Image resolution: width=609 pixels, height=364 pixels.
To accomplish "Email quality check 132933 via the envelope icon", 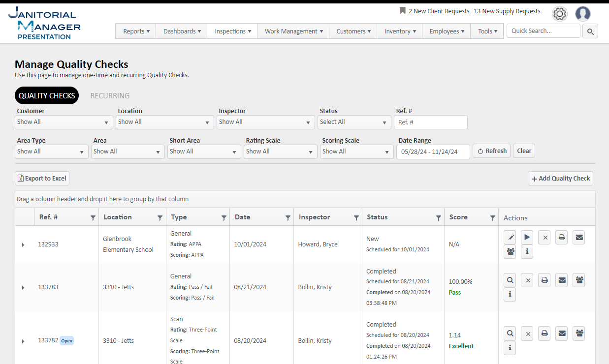I will point(579,238).
